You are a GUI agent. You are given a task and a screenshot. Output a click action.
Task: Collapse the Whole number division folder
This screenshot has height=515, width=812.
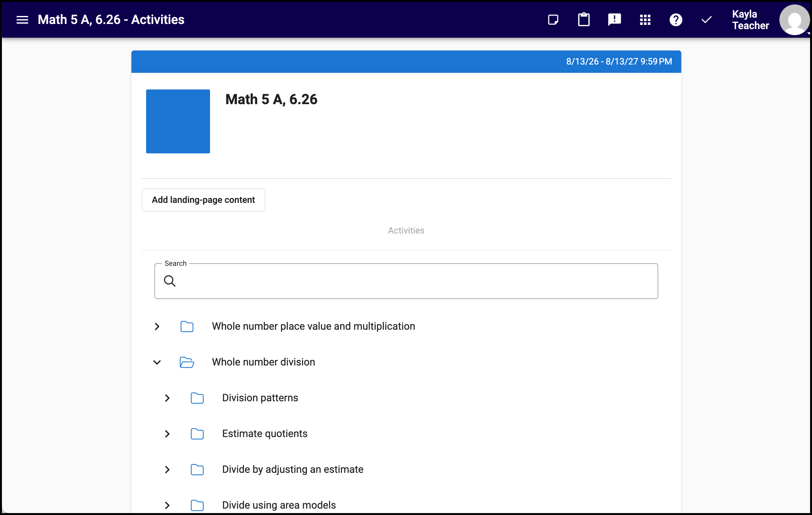tap(157, 362)
